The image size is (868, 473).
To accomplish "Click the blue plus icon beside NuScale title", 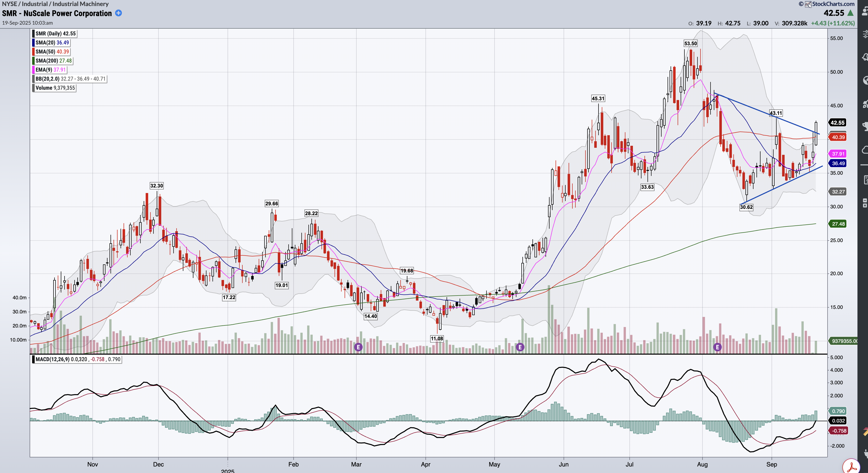I will (119, 13).
